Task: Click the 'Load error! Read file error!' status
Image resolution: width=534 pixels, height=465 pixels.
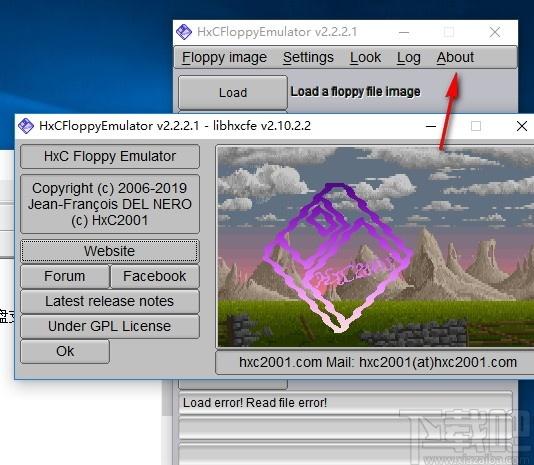Action: click(345, 403)
